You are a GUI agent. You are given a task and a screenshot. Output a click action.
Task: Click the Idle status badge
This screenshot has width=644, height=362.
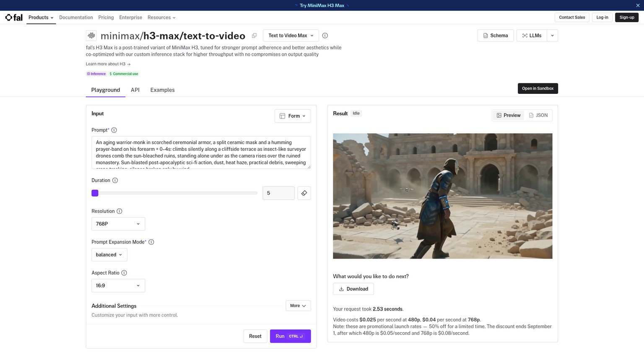tap(356, 114)
